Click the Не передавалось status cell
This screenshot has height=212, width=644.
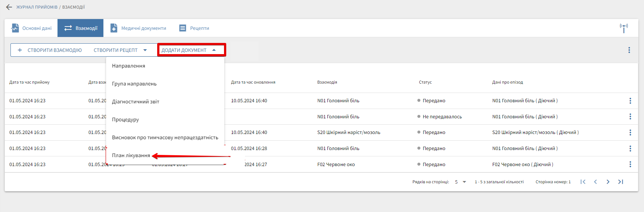click(x=439, y=117)
